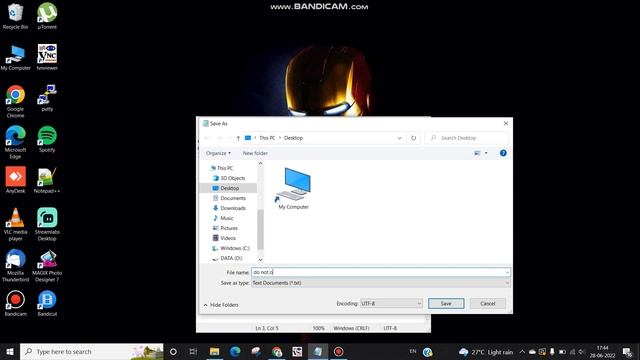The width and height of the screenshot is (640, 360).
Task: Open the MAGIX Photo Designer 7 shortcut
Action: pos(47,265)
